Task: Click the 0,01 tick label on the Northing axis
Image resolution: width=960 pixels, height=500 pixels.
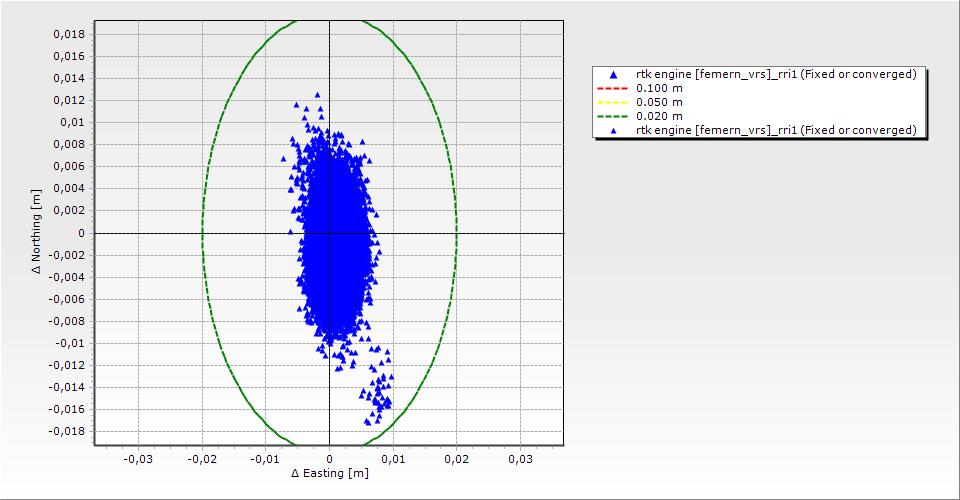Action: pos(72,122)
